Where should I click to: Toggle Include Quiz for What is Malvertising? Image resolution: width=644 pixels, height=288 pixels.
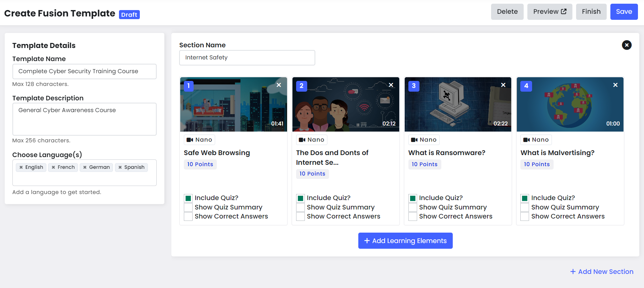tap(525, 198)
